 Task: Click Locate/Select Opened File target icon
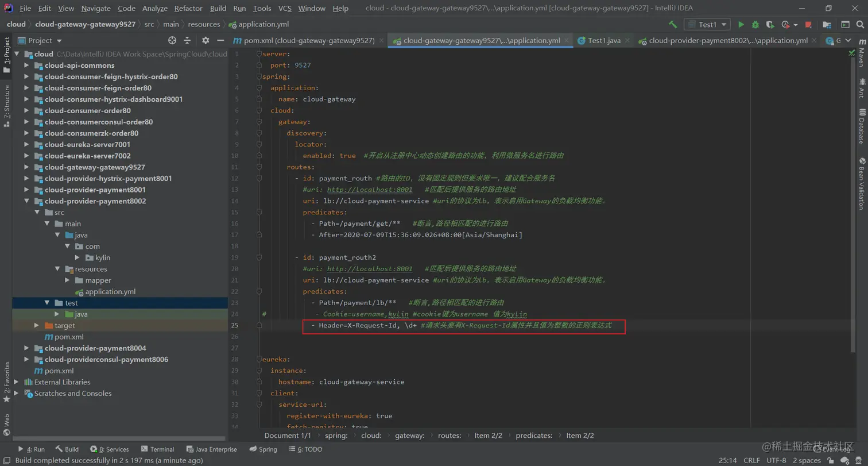(x=172, y=40)
